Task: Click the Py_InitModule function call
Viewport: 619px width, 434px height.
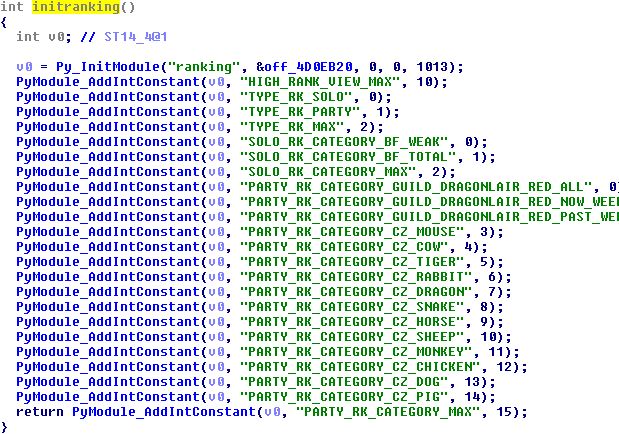Action: [x=108, y=67]
